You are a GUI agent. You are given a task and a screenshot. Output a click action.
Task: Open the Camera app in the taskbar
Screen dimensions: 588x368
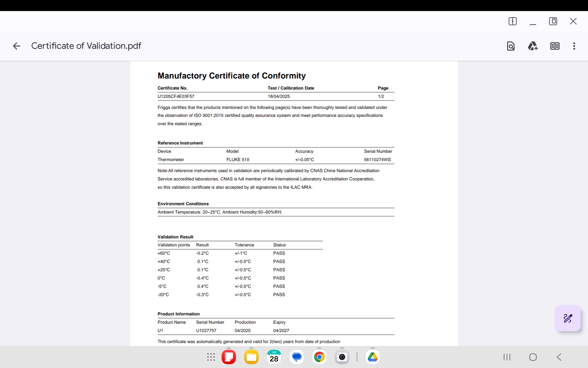[342, 357]
